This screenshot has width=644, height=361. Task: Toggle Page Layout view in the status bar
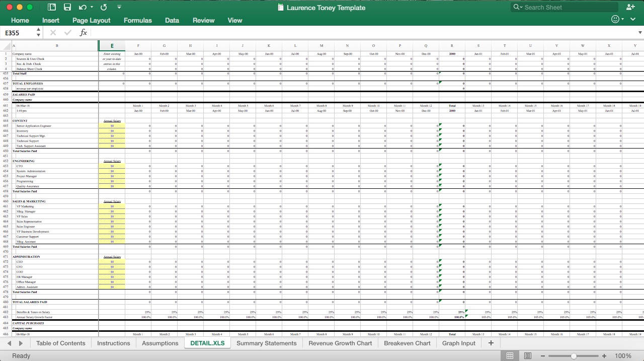(528, 356)
